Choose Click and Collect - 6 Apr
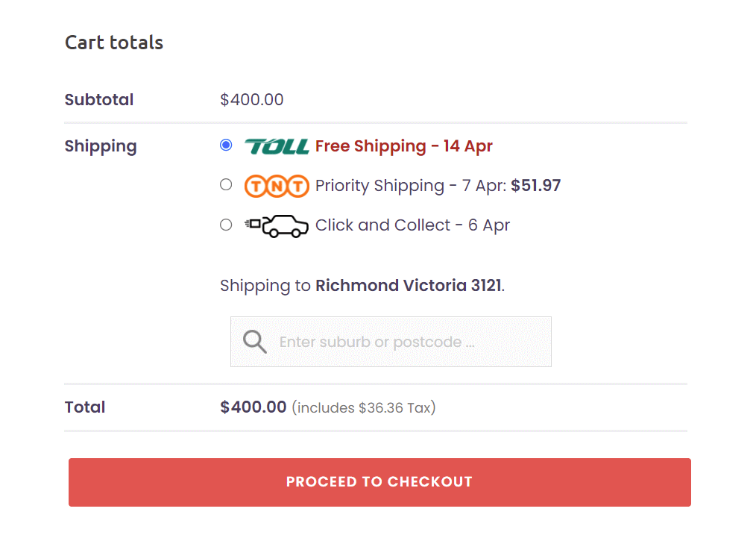Screen dimensions: 756x538 point(412,225)
